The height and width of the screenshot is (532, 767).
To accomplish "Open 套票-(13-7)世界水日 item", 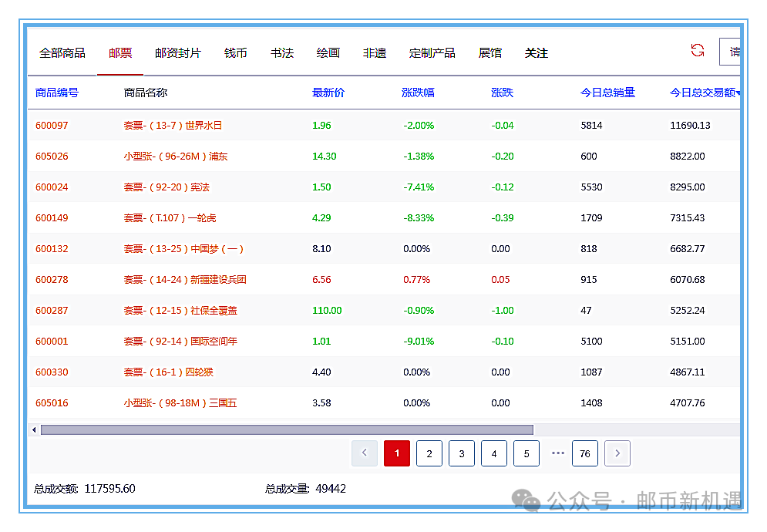I will click(173, 126).
